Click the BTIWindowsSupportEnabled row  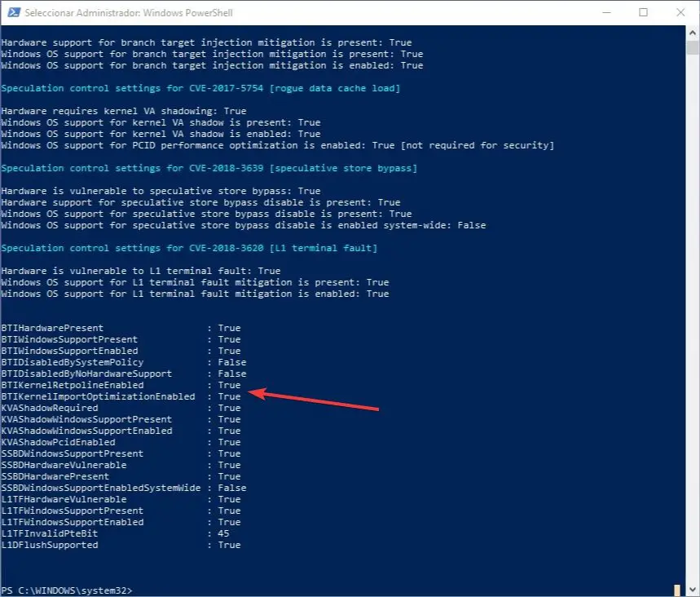[x=121, y=351]
